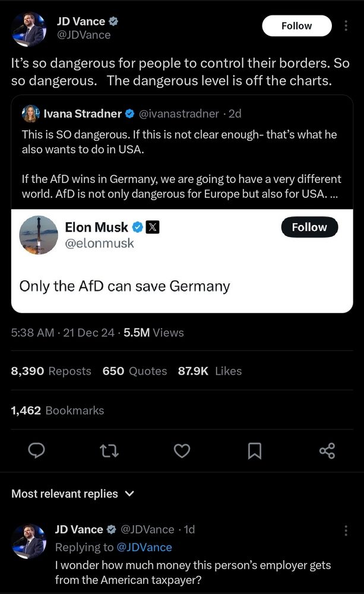
Task: Share the tweet using the share icon
Action: point(327,451)
